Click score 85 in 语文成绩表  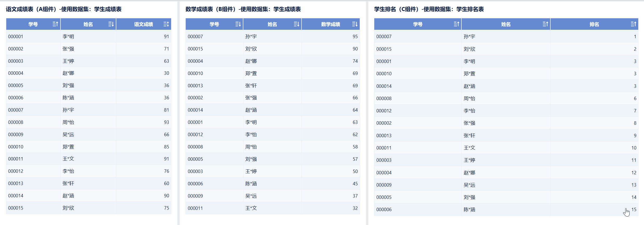[x=166, y=147]
